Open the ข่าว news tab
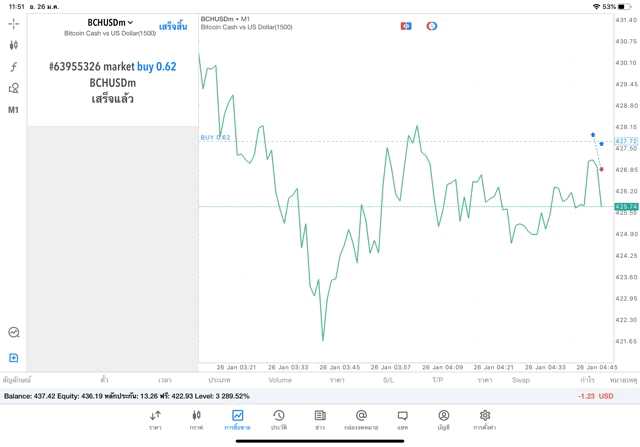Screen dimensions: 640x447 320,420
